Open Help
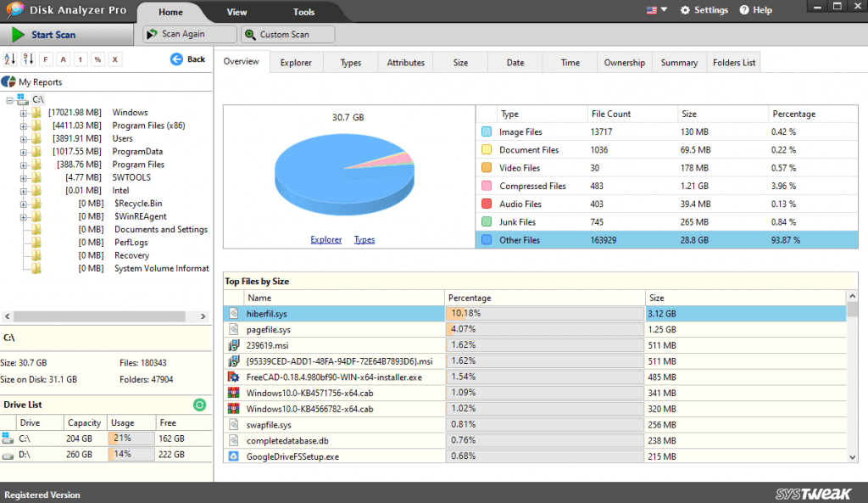 click(755, 10)
